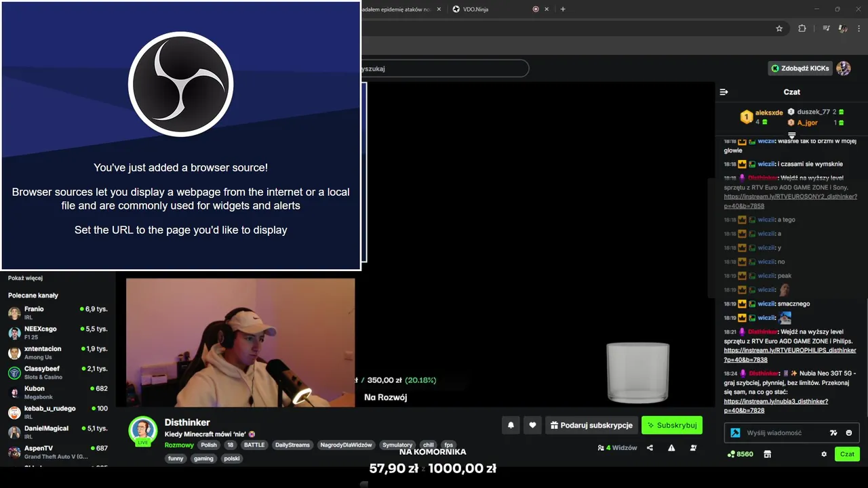868x488 pixels.
Task: Click the BATTLE tag
Action: pos(254,445)
